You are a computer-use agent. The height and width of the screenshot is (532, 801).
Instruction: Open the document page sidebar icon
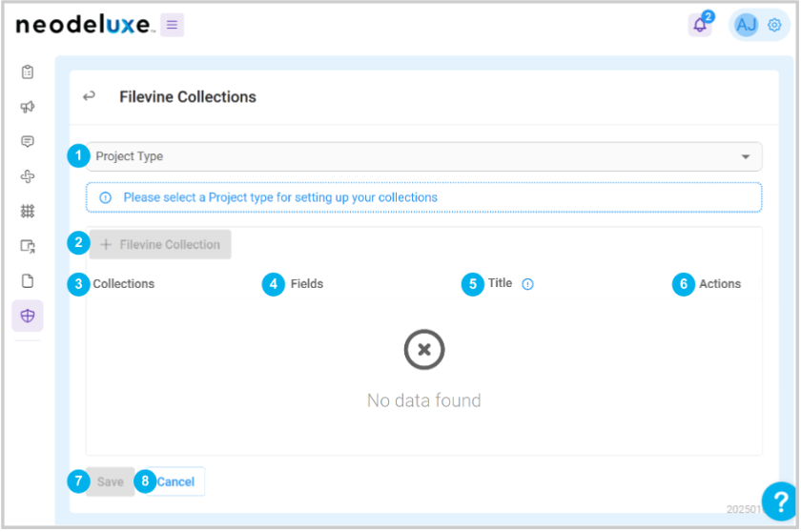coord(28,281)
